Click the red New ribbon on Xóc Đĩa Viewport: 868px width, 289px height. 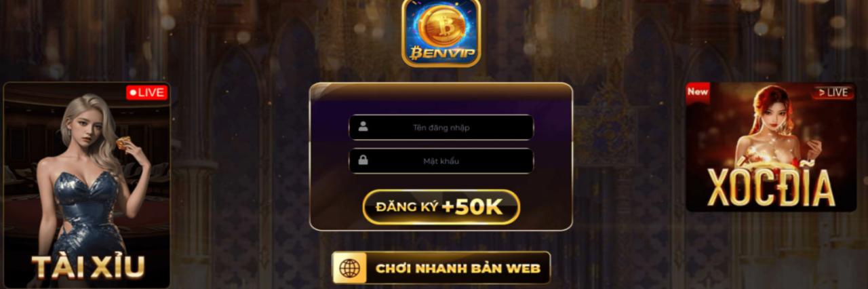pos(698,92)
